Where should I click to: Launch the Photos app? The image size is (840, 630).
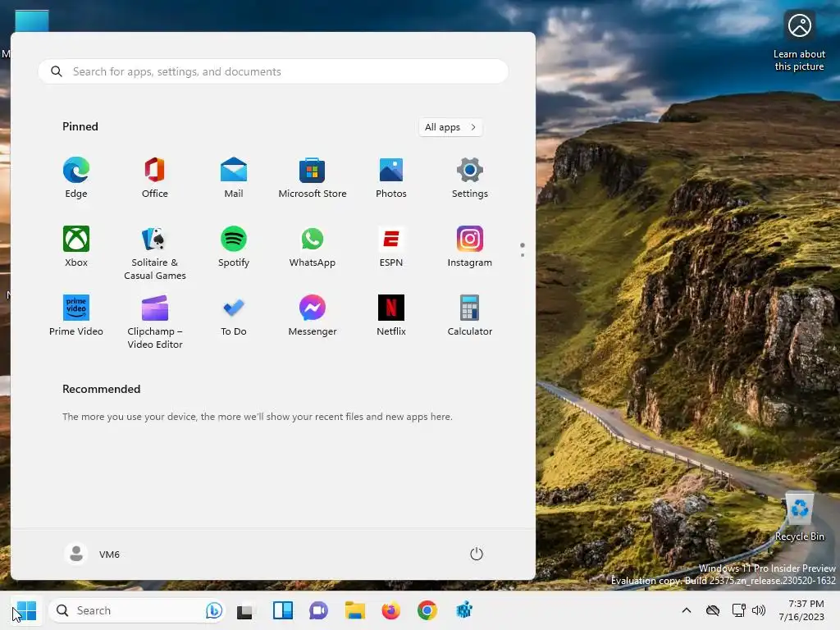click(391, 178)
